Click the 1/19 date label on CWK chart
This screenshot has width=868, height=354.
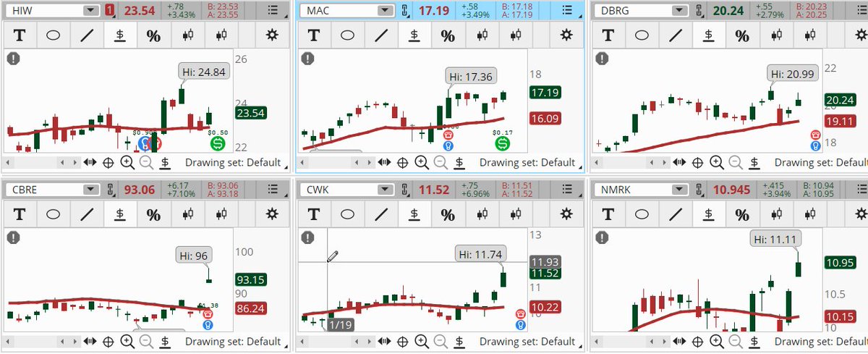(339, 325)
